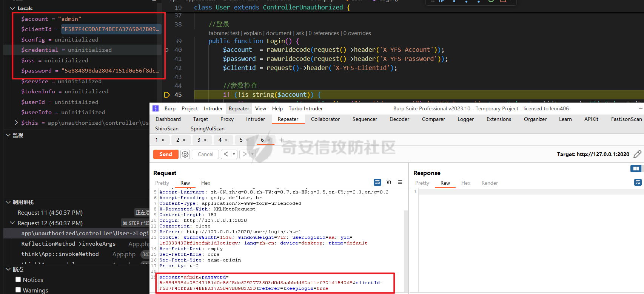This screenshot has width=644, height=294.
Task: Click Request panel vertical scrollbar
Action: (406, 251)
